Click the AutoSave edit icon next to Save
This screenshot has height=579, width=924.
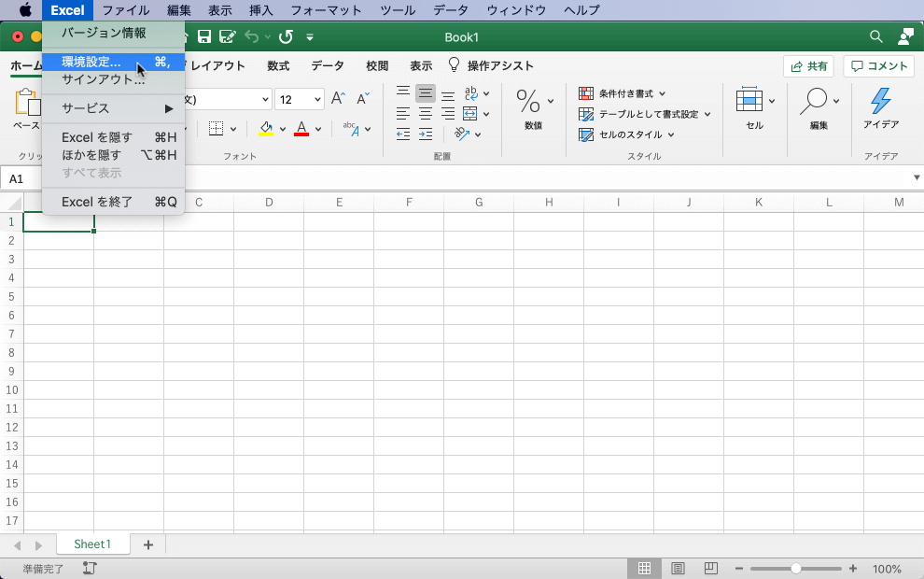(x=228, y=37)
